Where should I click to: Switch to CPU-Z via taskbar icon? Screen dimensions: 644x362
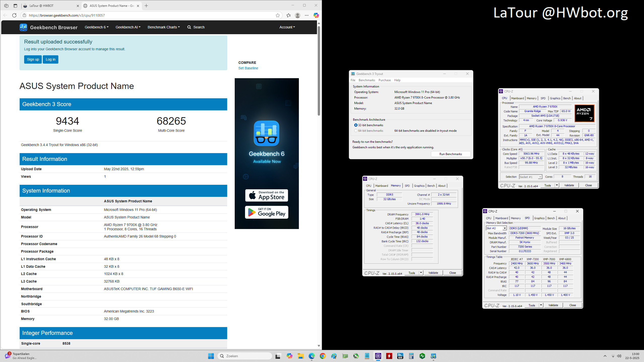tap(378, 356)
